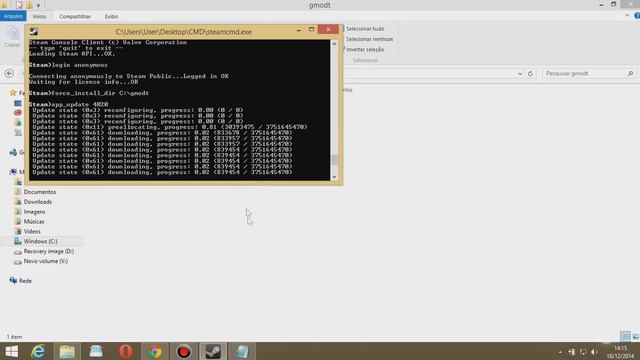Switch to details view in status bar
Viewport: 640px width, 360px height.
tap(625, 336)
